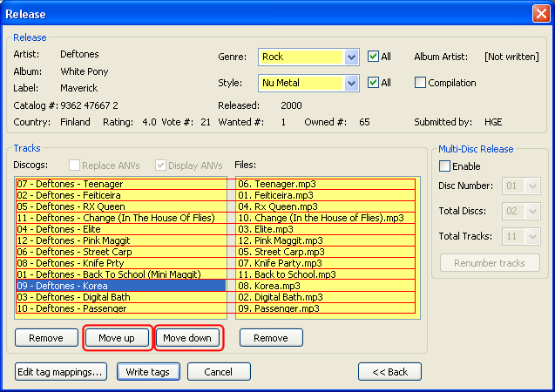Select file '08. Korea.mp3'

pos(326,286)
